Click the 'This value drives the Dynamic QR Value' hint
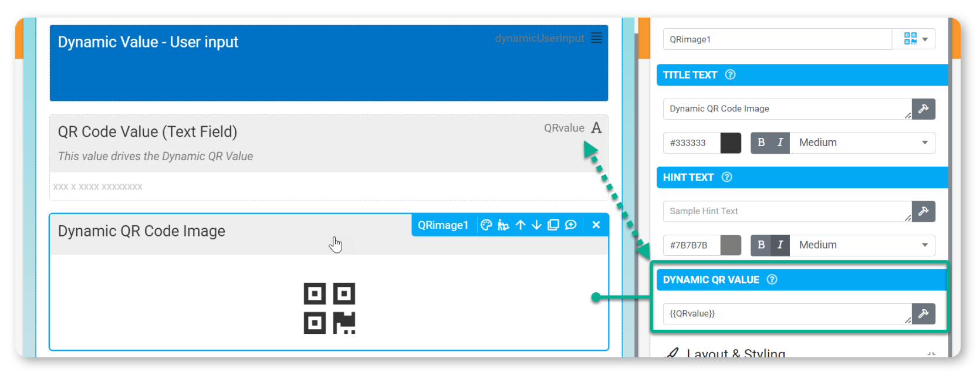This screenshot has width=980, height=379. pos(156,156)
